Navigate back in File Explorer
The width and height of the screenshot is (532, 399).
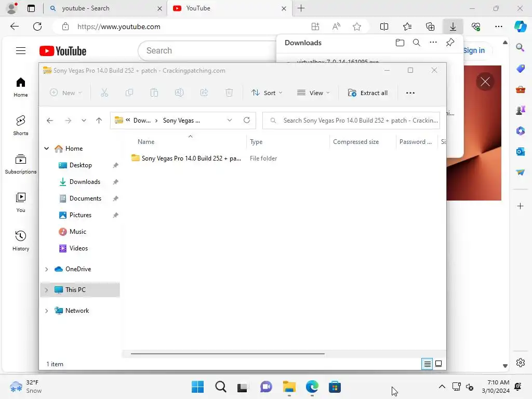[x=50, y=120]
